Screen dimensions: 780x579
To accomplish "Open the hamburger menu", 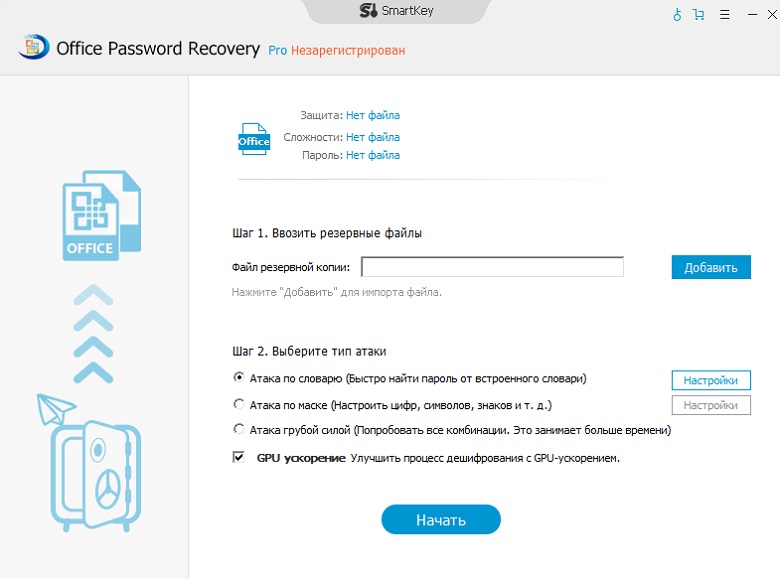I will point(724,15).
